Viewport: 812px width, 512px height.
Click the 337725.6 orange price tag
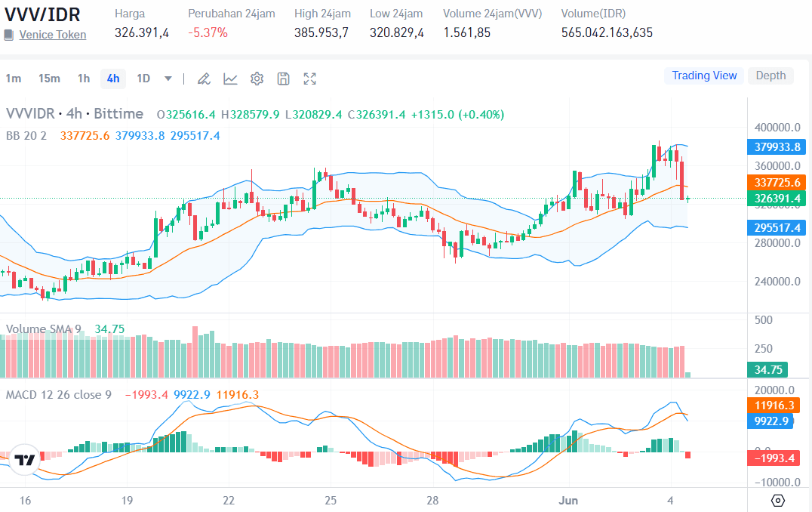(x=777, y=183)
